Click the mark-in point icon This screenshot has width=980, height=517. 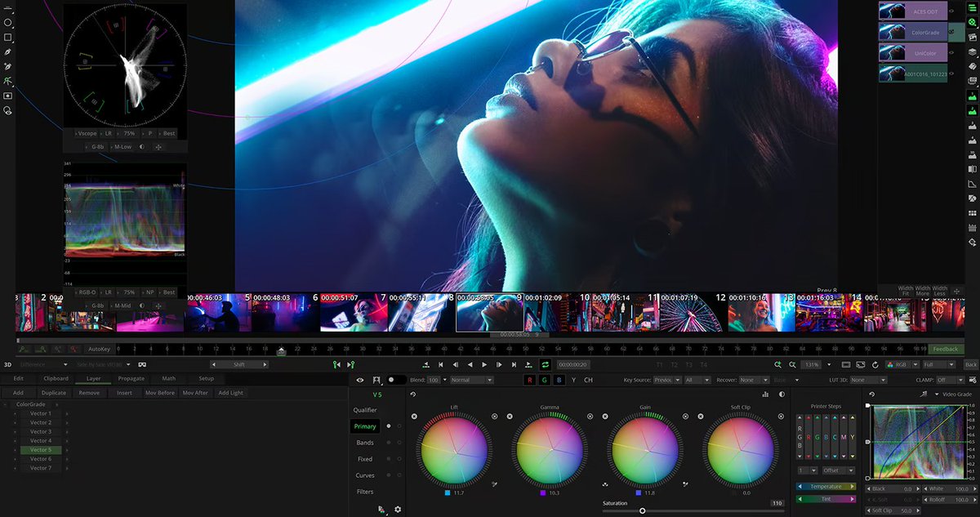[x=336, y=364]
